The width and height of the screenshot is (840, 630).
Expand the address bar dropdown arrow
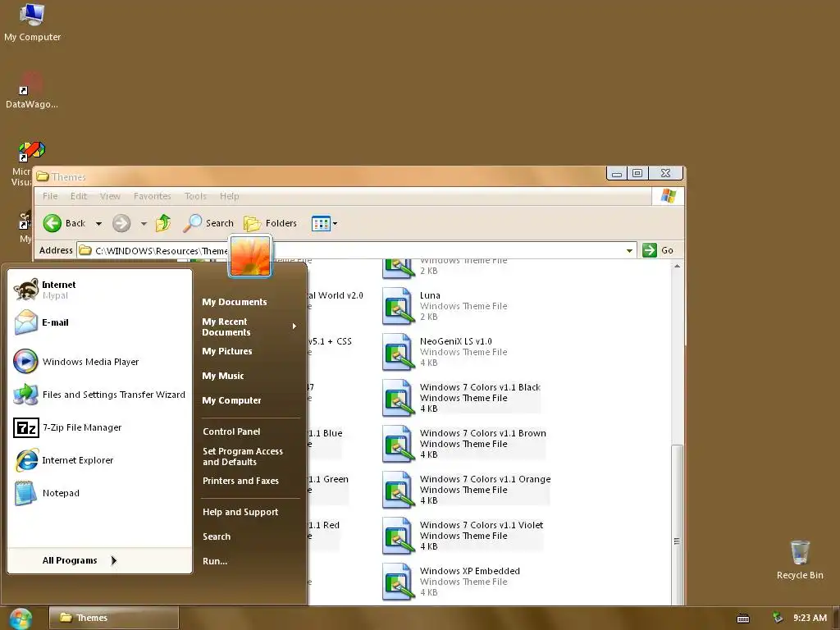tap(630, 250)
